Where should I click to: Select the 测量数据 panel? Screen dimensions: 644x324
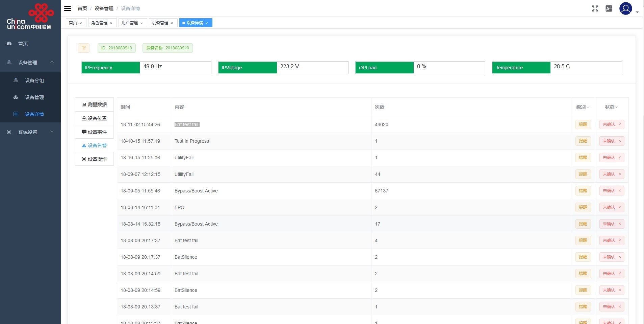coord(94,105)
